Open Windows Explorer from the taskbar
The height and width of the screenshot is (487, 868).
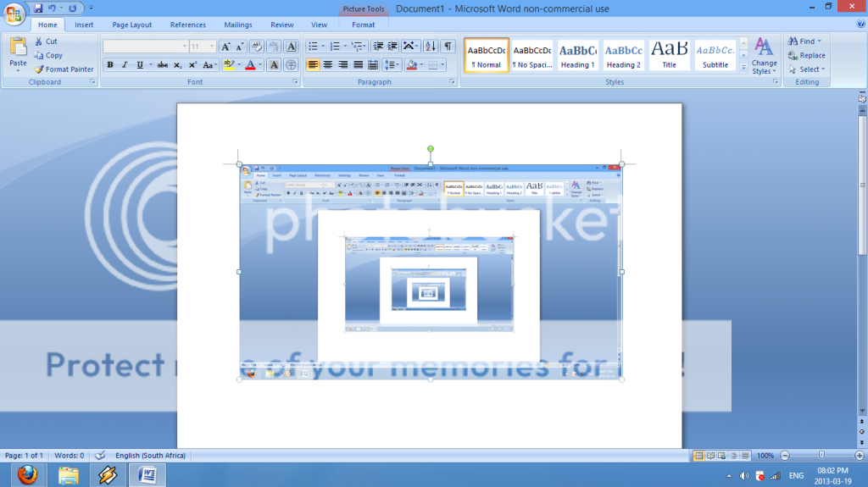(x=68, y=475)
